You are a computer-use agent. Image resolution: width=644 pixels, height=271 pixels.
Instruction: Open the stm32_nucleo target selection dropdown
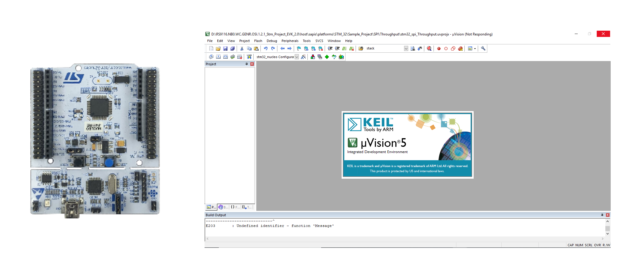(x=296, y=57)
